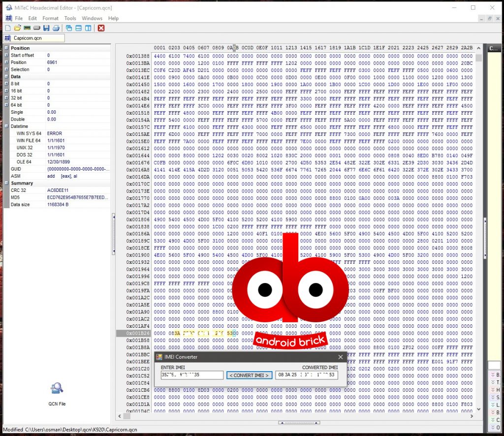Expand the 8 bit data row

[6, 84]
